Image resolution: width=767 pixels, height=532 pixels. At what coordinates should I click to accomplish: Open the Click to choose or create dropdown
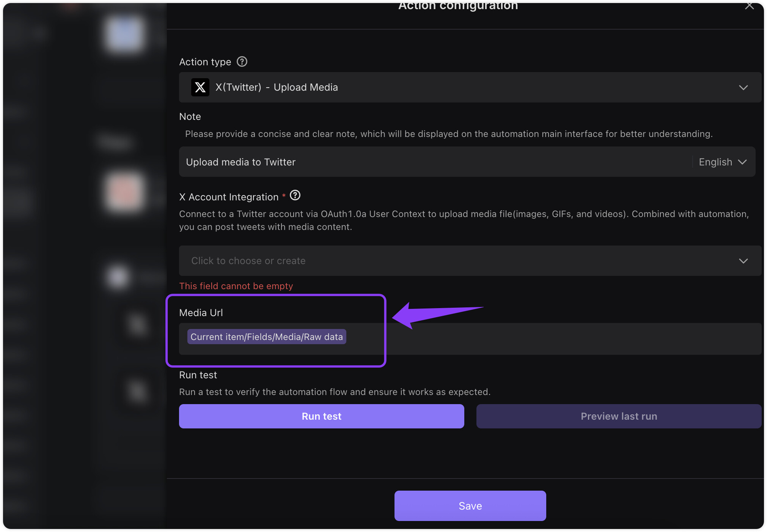click(470, 261)
